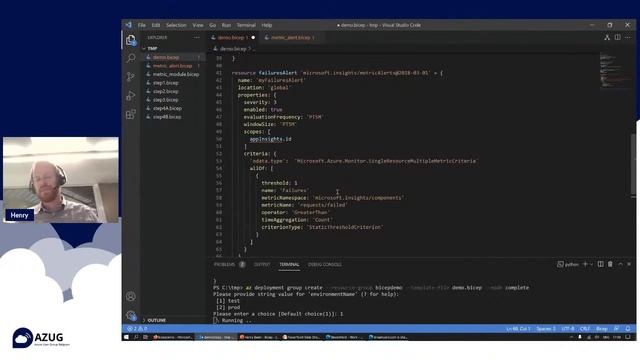Open demo.bicep in the Explorer tree
Viewport: 640px width, 360px height.
point(173,57)
